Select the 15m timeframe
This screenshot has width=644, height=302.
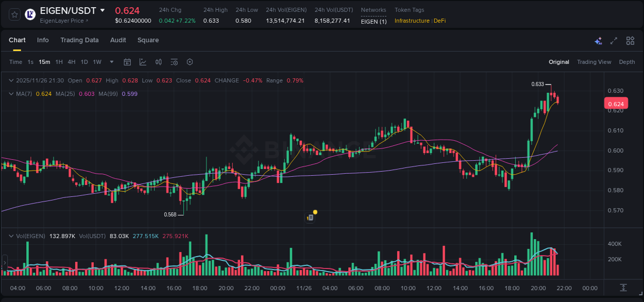[44, 62]
